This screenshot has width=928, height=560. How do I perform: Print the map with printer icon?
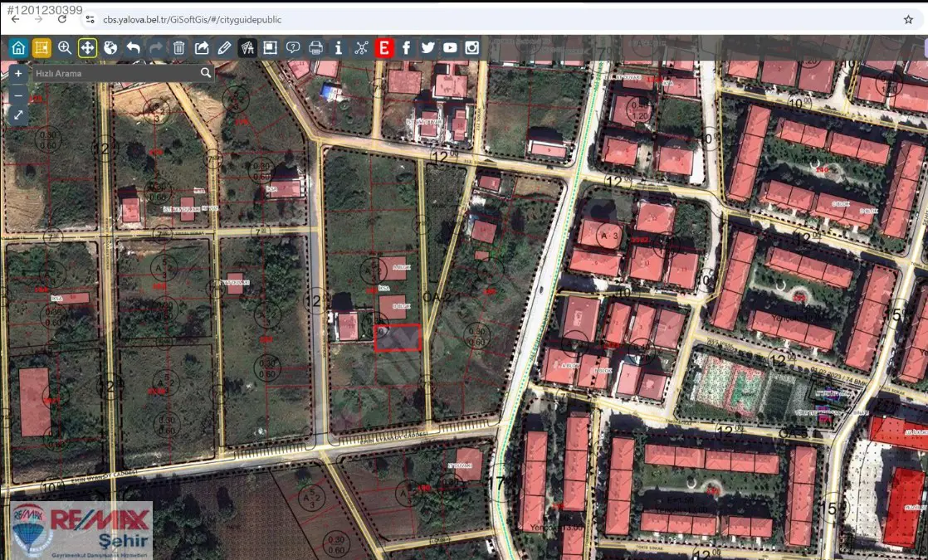pos(316,48)
